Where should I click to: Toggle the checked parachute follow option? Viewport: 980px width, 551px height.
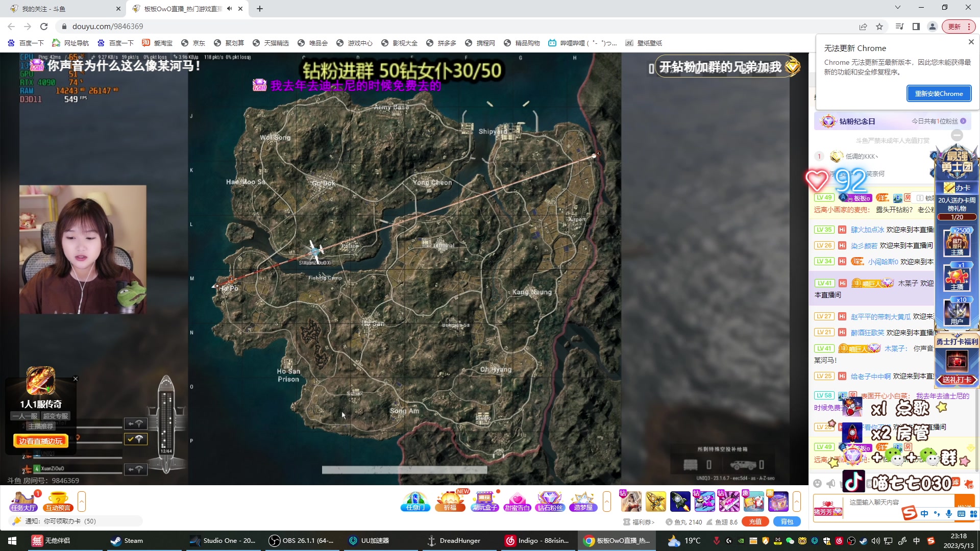click(136, 439)
